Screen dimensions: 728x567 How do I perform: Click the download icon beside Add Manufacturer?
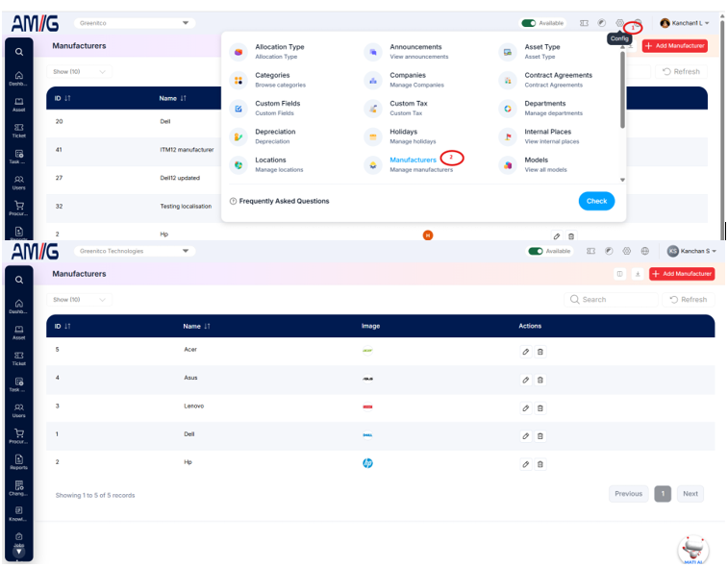pyautogui.click(x=638, y=274)
